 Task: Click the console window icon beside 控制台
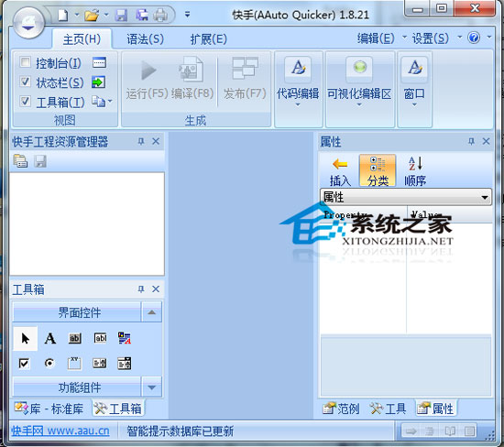[99, 62]
